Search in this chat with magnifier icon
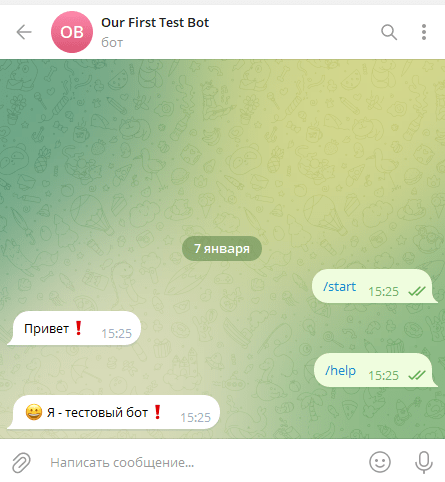445x482 pixels. [x=389, y=32]
